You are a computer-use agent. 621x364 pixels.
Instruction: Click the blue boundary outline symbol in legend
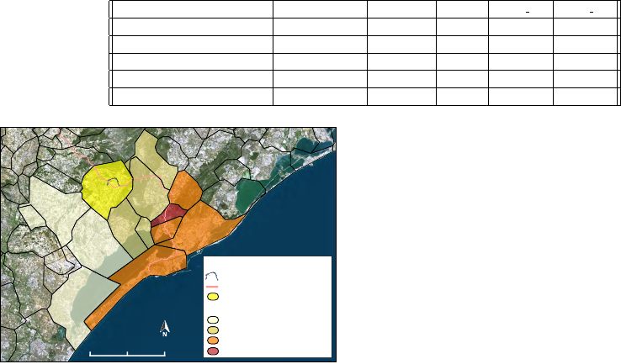(213, 276)
